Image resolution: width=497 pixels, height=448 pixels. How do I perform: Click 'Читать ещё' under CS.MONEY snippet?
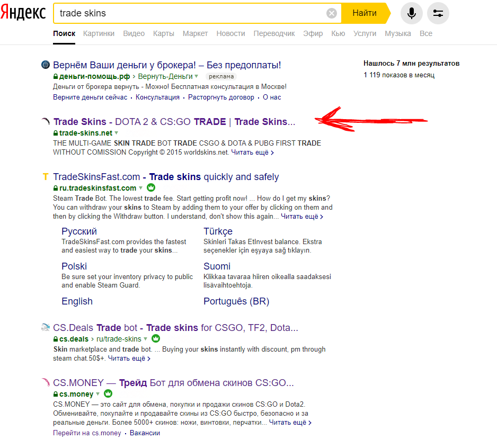290,423
